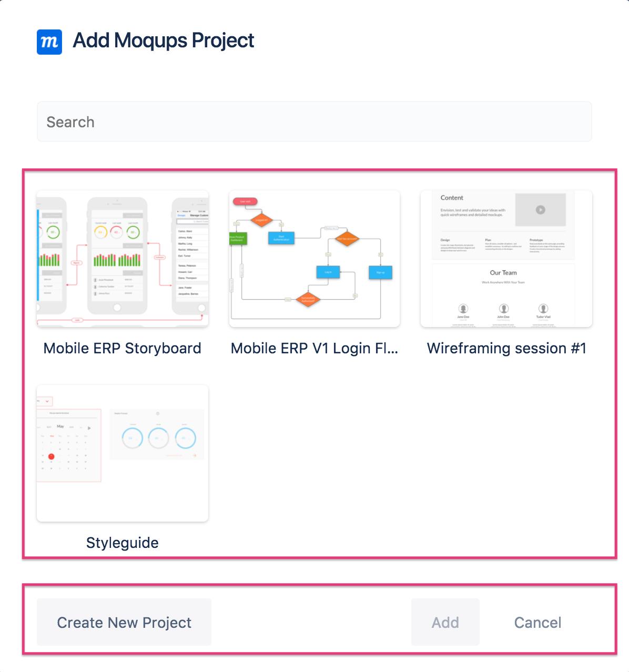Click the red User Visit node in flowchart
This screenshot has width=629, height=672.
coord(245,200)
